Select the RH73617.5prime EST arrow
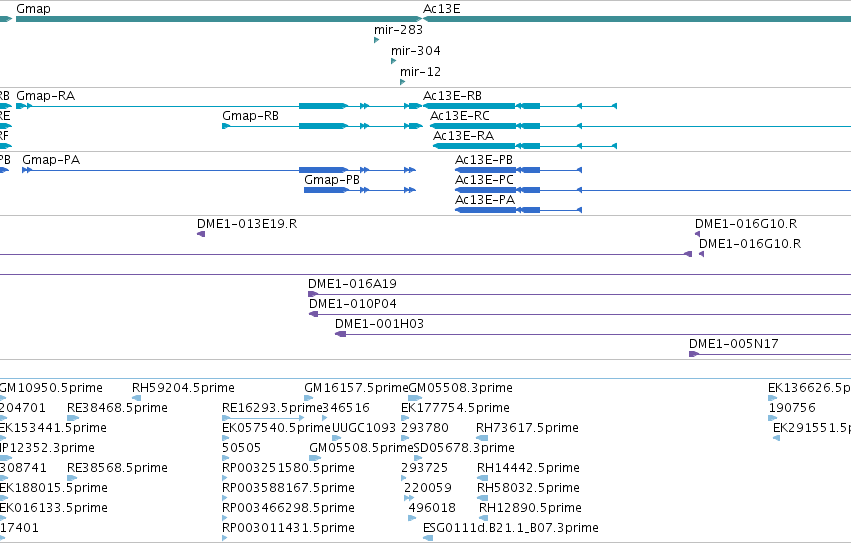Screen dimensions: 851x543 click(x=482, y=438)
